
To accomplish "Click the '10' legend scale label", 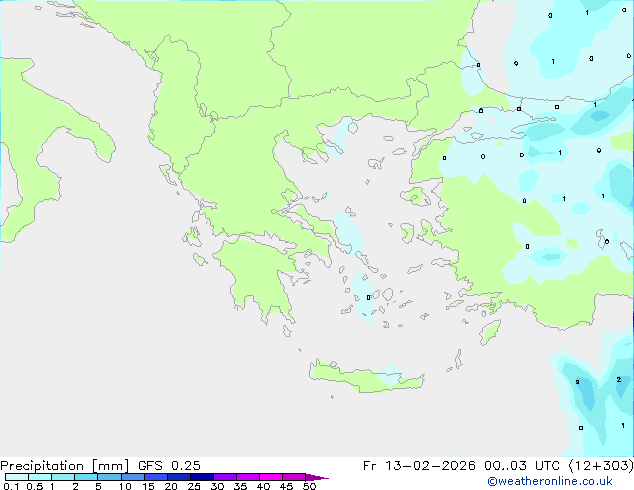I will tap(125, 486).
